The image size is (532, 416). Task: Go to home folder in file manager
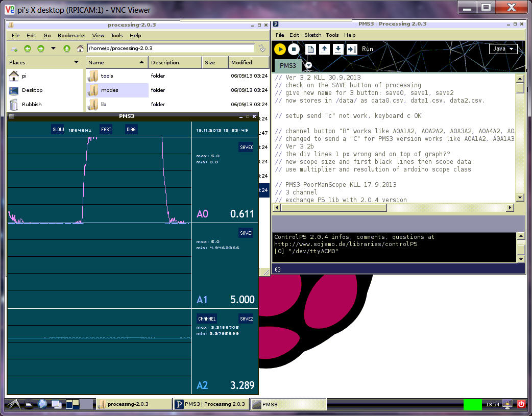[80, 48]
